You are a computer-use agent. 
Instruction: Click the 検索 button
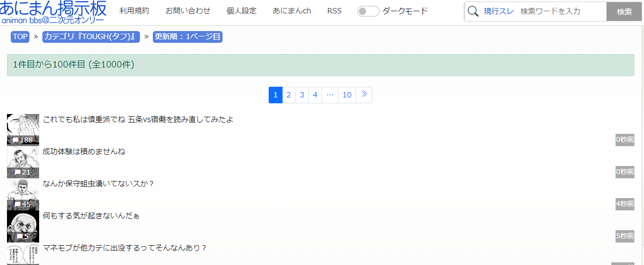click(x=624, y=11)
